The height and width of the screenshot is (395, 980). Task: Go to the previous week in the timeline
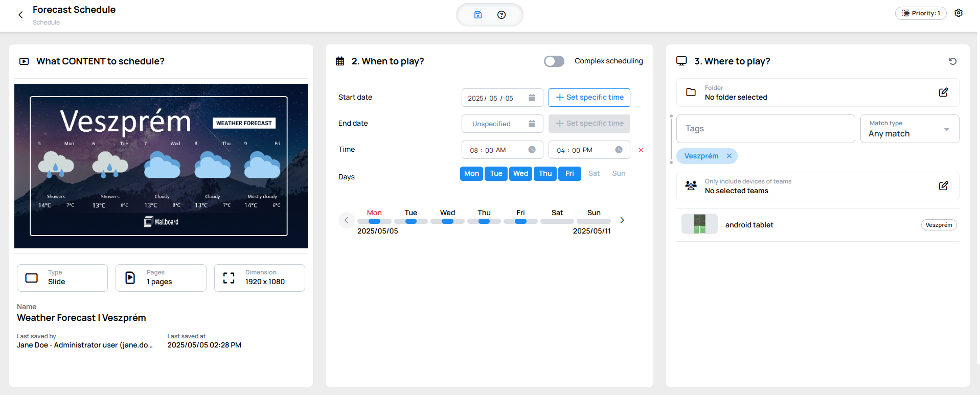click(x=346, y=220)
